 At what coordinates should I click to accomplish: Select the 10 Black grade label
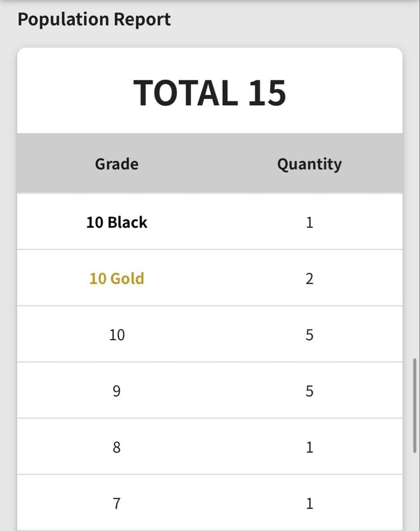point(117,222)
